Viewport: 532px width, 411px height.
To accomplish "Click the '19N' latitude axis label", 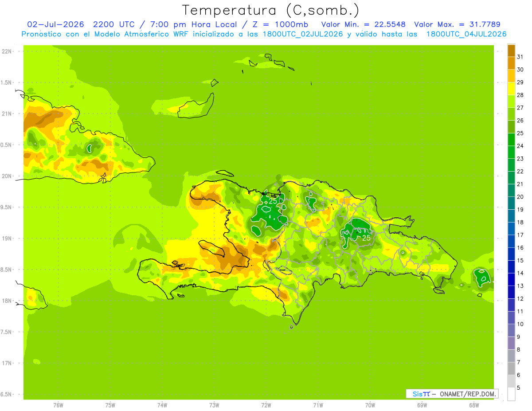I will click(x=7, y=239).
